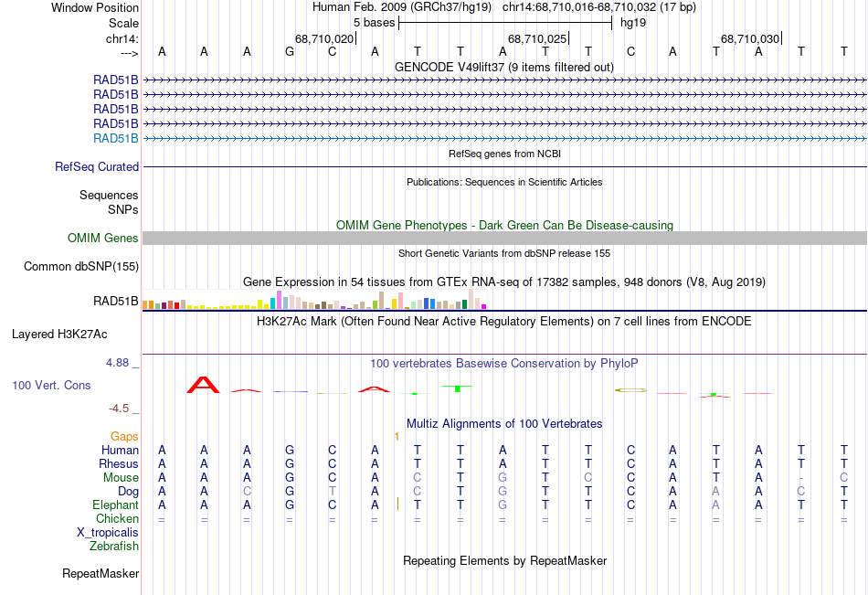This screenshot has height=595, width=868.
Task: Click '100 vertebrates Basewise Conservation by PhyloP' title
Action: tap(504, 364)
